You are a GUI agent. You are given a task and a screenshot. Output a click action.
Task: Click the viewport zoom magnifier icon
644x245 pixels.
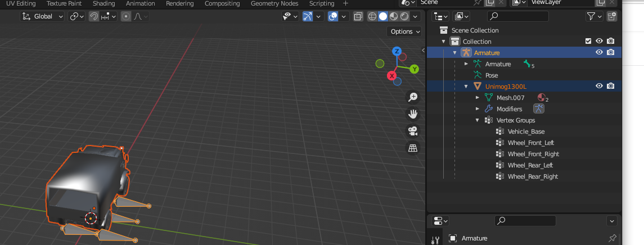click(413, 97)
